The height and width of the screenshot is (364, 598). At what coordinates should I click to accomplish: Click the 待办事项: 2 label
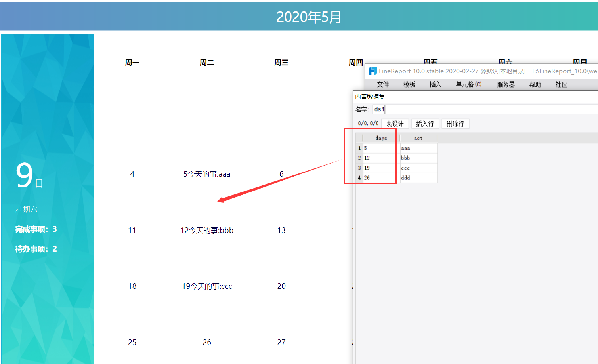(36, 249)
